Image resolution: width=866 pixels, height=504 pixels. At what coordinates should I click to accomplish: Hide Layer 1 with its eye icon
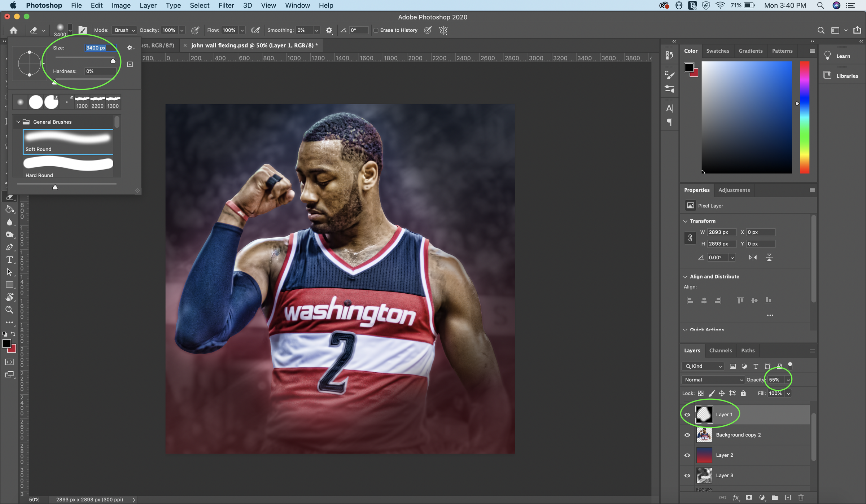(687, 415)
